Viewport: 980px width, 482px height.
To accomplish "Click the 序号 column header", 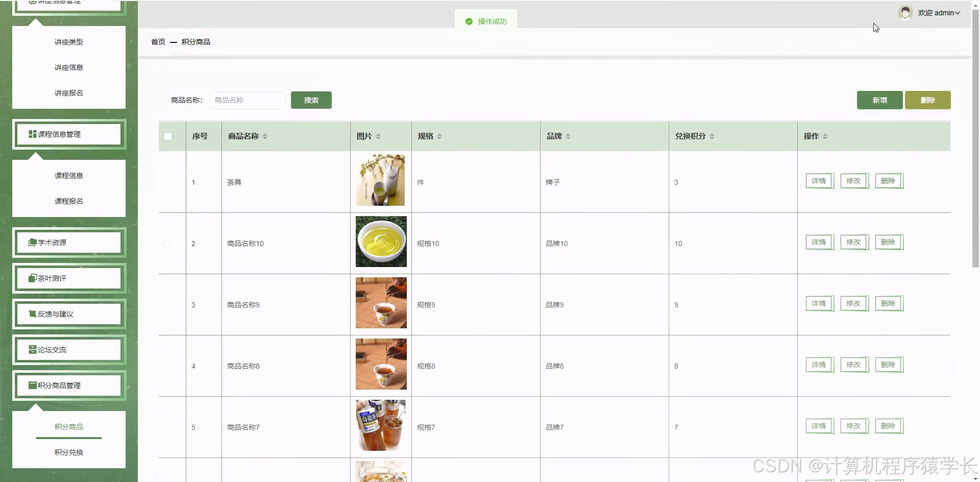I will point(200,136).
